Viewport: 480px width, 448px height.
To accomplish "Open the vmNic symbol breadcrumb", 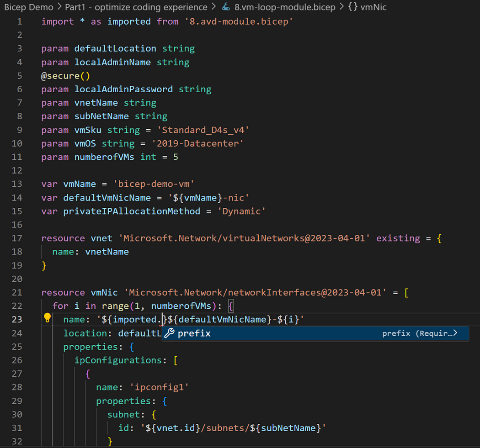I will point(373,7).
